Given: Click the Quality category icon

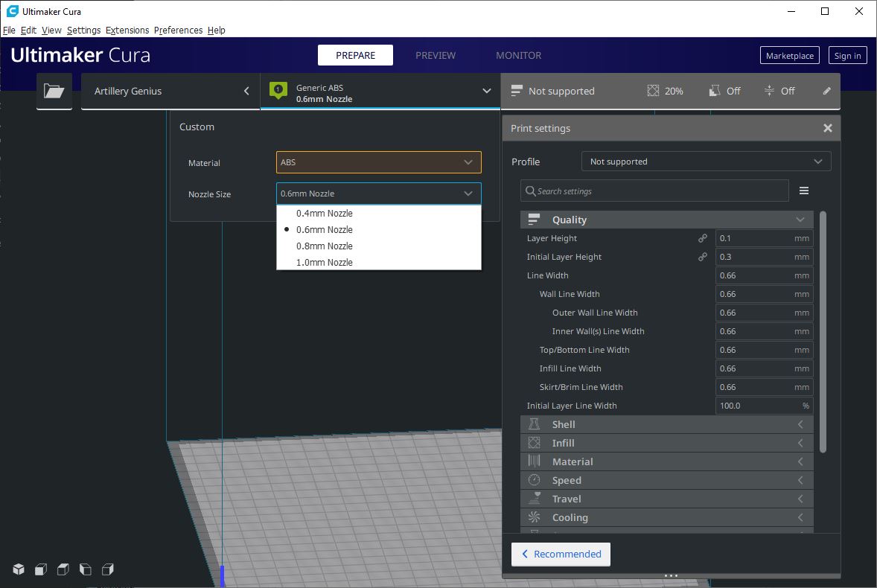Looking at the screenshot, I should [534, 219].
